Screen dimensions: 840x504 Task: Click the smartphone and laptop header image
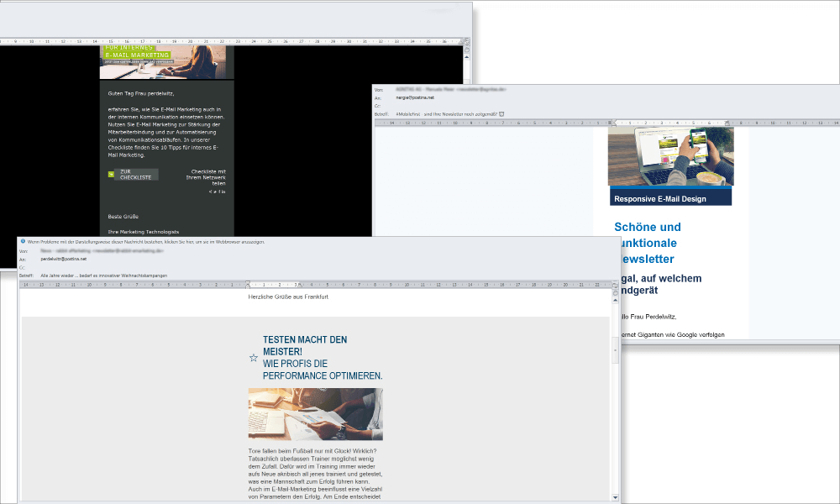point(670,156)
